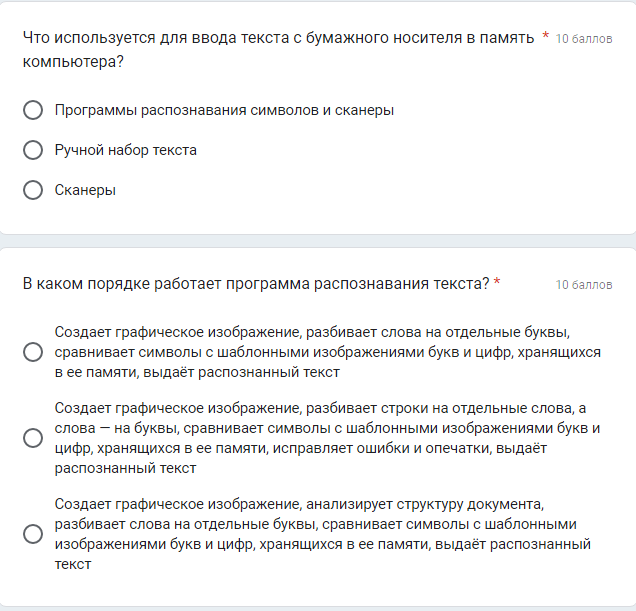Screen dimensions: 636x611
Task: Select radio circle for 'Программы распознавания символов и сканеры'
Action: pyautogui.click(x=33, y=110)
